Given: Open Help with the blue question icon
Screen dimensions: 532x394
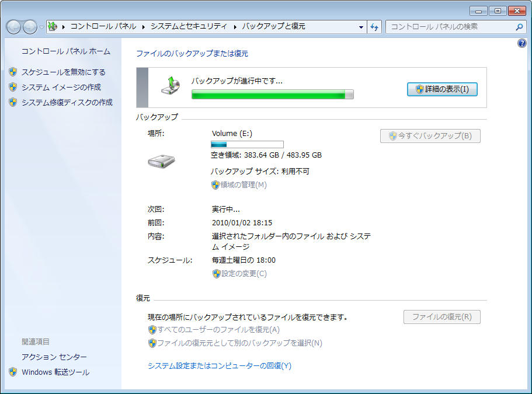Looking at the screenshot, I should [x=522, y=43].
